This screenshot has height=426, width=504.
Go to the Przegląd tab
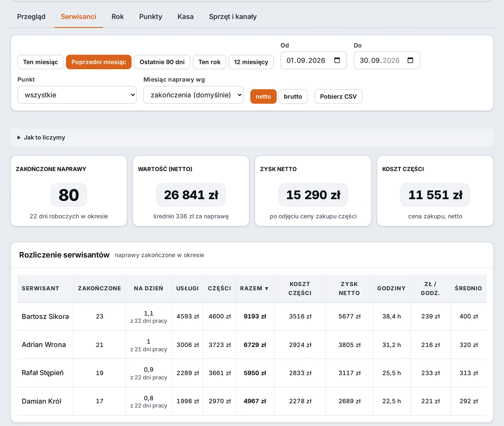(31, 17)
